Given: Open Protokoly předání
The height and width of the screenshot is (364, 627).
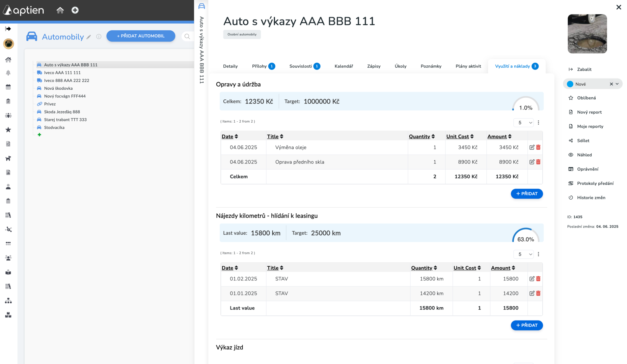Looking at the screenshot, I should pos(591,183).
